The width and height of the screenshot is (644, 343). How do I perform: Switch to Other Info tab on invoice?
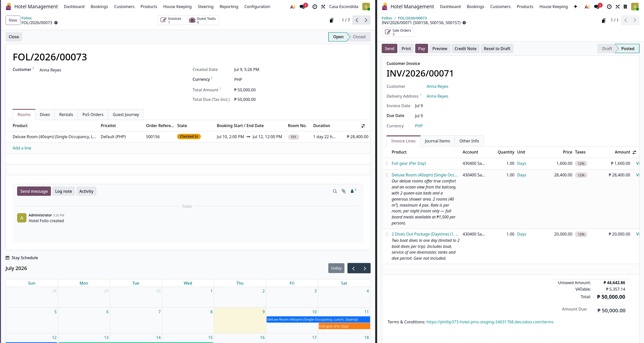pos(469,141)
